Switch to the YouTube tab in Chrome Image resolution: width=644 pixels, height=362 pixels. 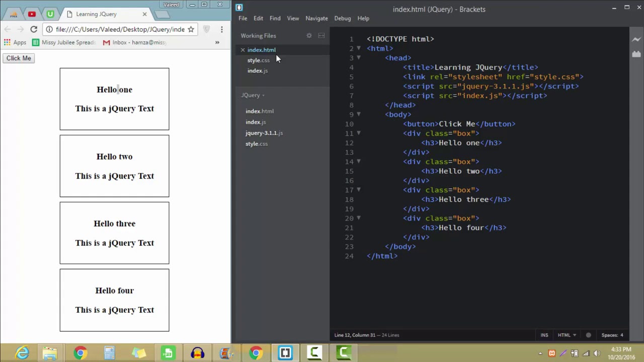(32, 14)
